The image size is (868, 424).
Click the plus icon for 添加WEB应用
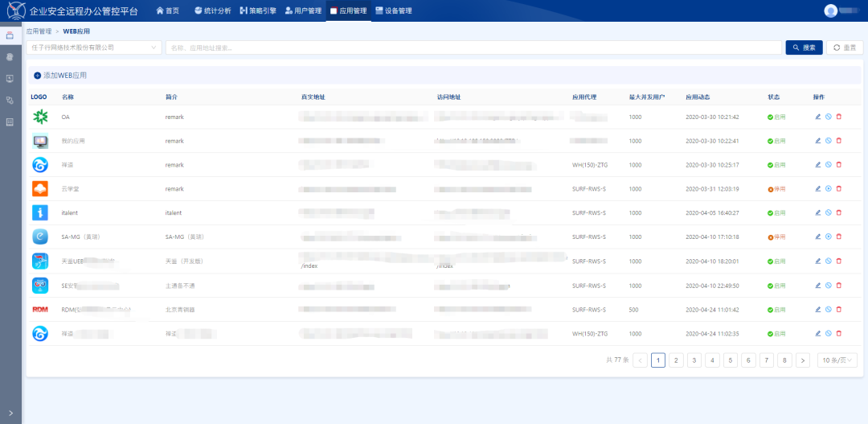click(37, 76)
